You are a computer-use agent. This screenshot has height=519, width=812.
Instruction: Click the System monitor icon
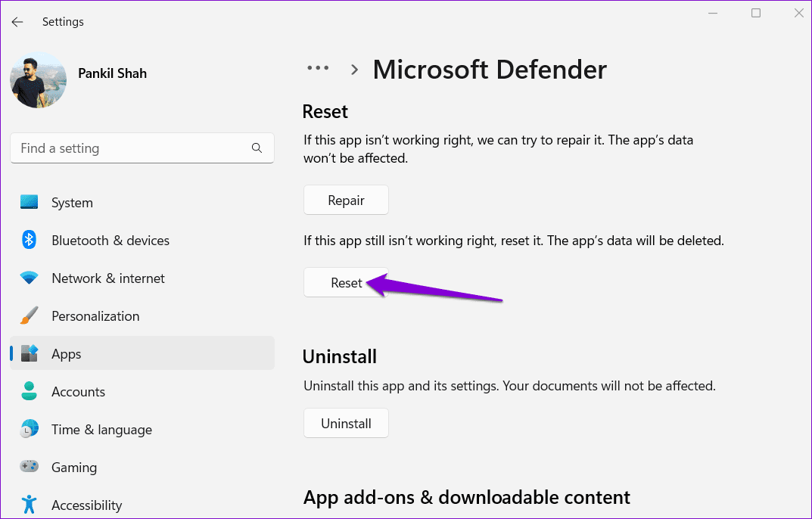tap(29, 202)
